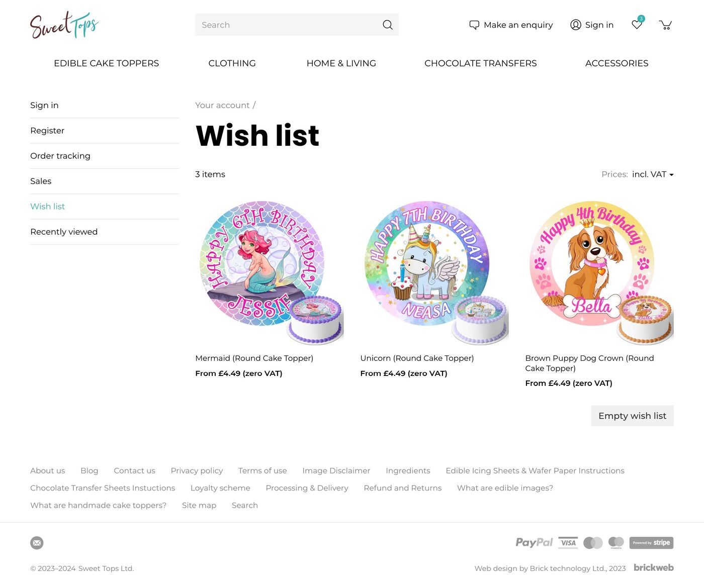The height and width of the screenshot is (588, 704).
Task: Click the search magnifier icon
Action: pyautogui.click(x=387, y=25)
